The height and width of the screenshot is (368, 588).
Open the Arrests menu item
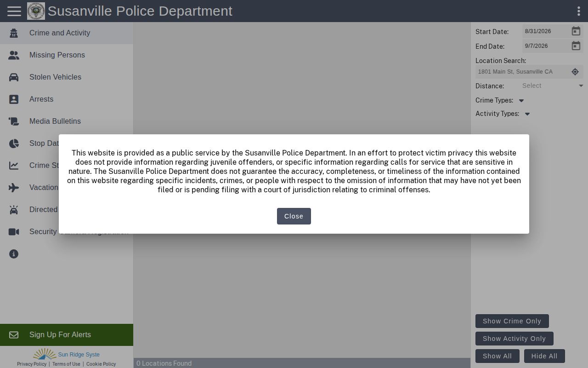click(67, 99)
